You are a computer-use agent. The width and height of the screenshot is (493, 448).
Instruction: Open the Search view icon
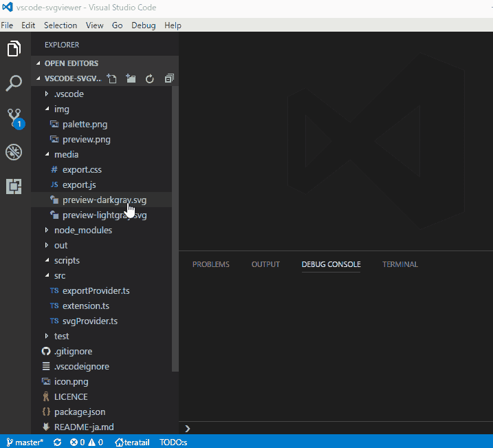coord(14,83)
